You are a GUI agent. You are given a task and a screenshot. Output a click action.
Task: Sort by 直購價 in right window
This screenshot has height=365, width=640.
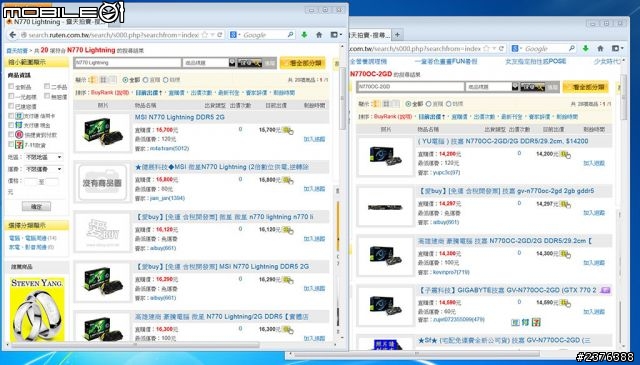[460, 117]
